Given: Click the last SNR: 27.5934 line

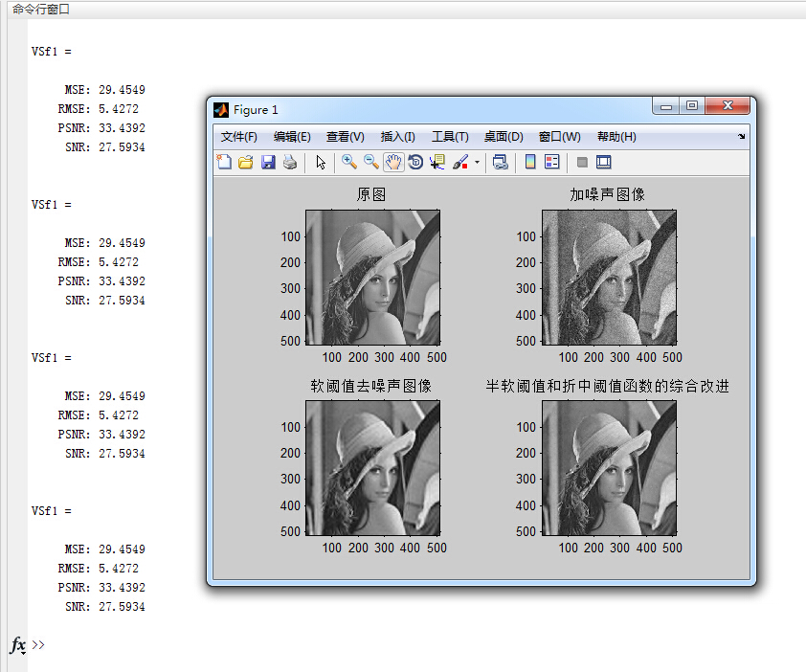Looking at the screenshot, I should click(105, 607).
